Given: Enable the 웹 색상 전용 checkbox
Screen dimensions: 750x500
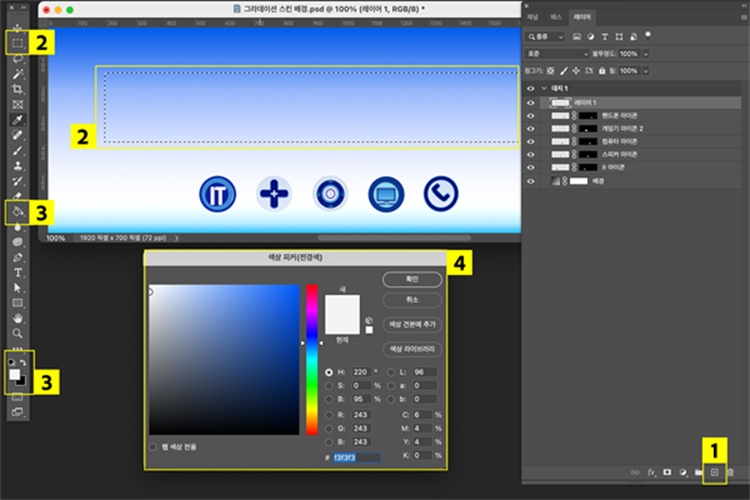Looking at the screenshot, I should 153,446.
